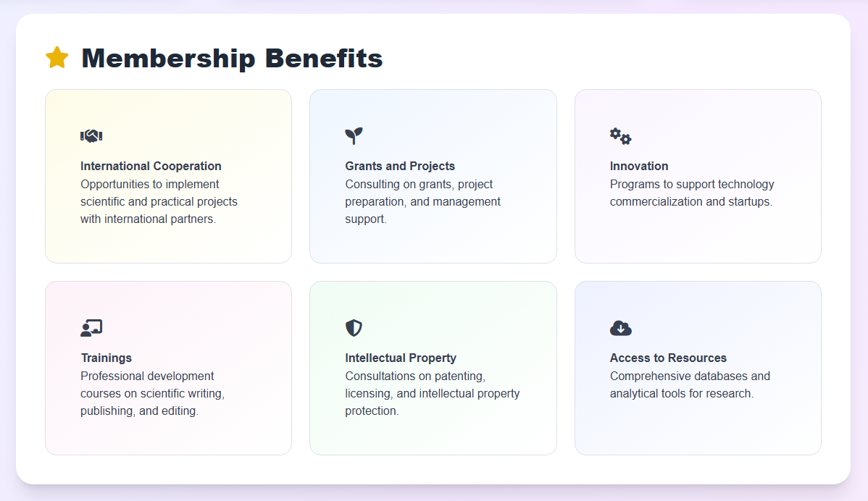Image resolution: width=868 pixels, height=501 pixels.
Task: Click the gears icon above Innovation
Action: click(620, 136)
